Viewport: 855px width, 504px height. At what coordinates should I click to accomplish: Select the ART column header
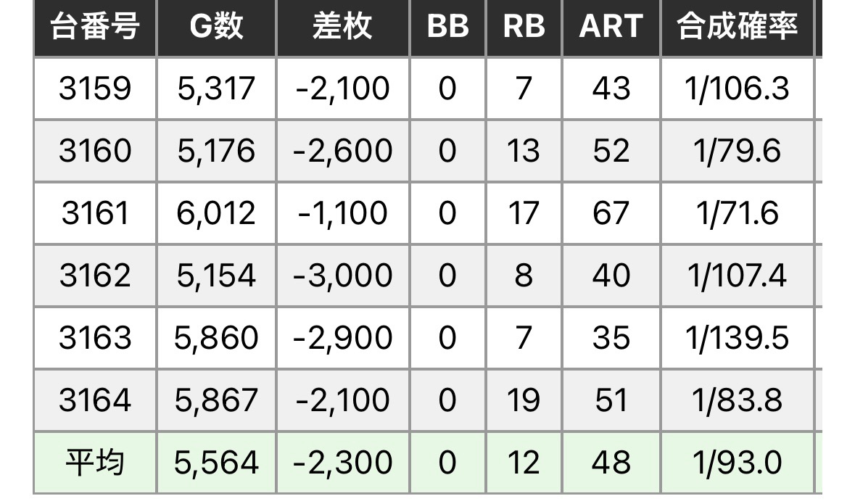point(611,27)
